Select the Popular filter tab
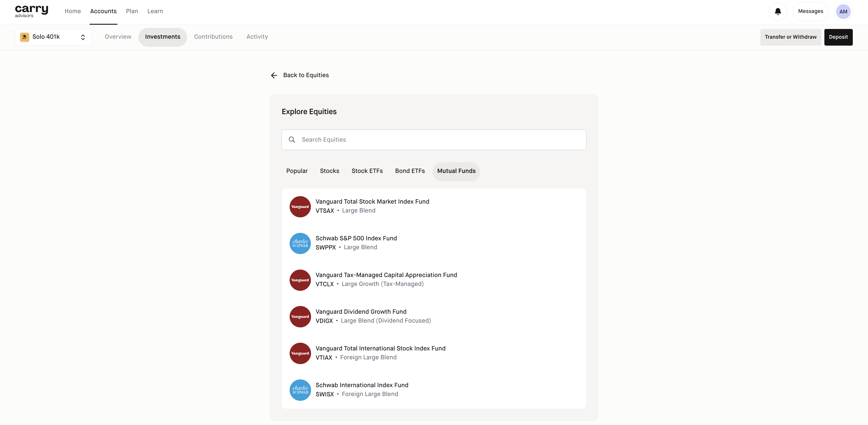The image size is (868, 425). 297,171
